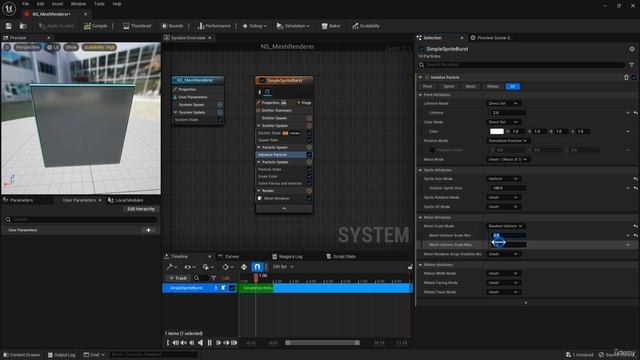Open the Position Mode dropdown
This screenshot has width=640, height=360.
coord(508,141)
